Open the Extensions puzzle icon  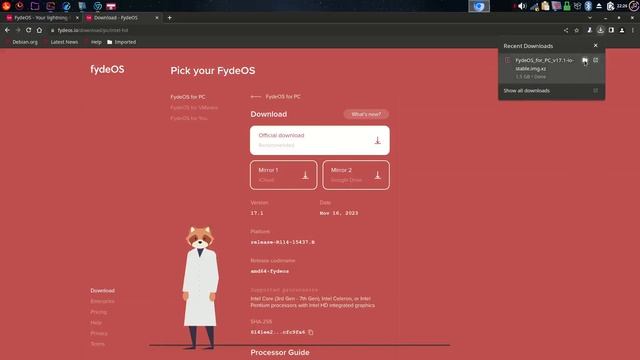(589, 30)
